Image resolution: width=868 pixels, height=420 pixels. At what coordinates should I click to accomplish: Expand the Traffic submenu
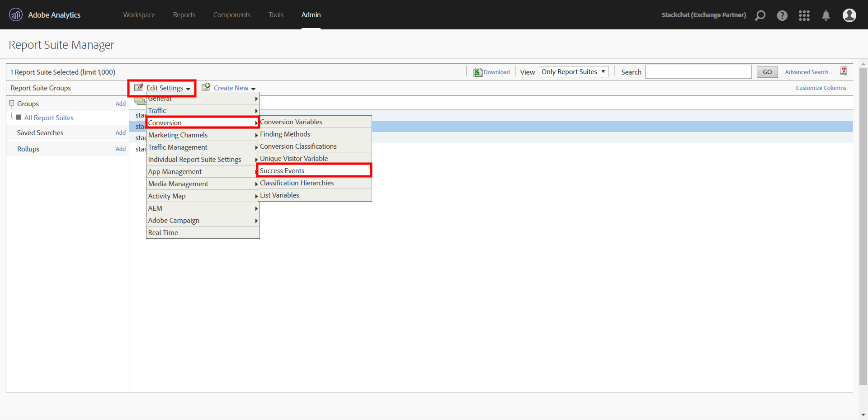(203, 111)
